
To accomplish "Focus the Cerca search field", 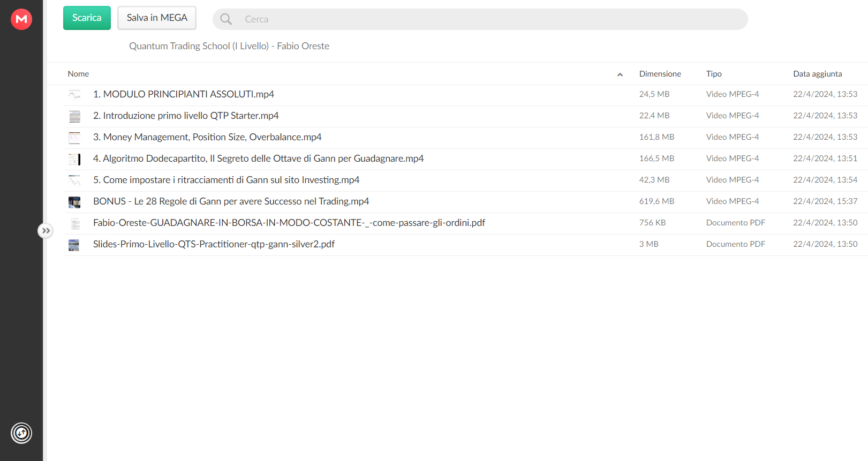I will (480, 19).
